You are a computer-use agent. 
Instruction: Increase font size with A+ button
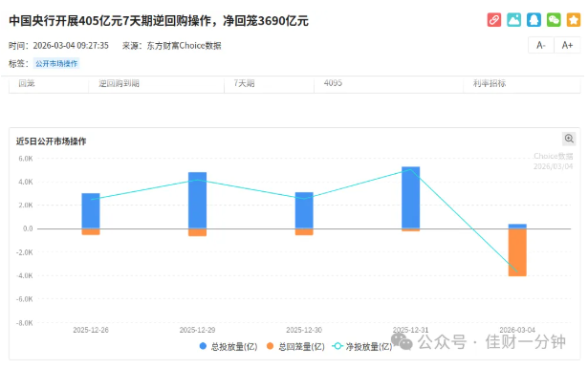(x=567, y=45)
